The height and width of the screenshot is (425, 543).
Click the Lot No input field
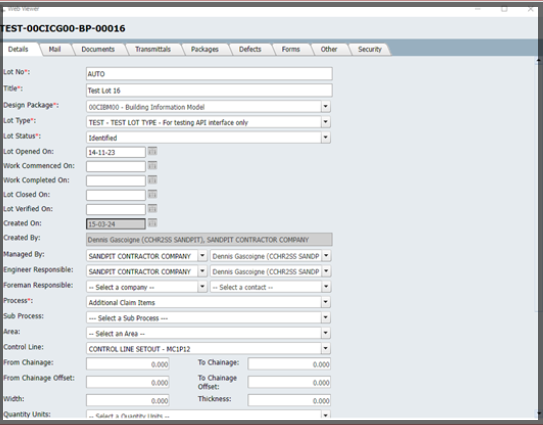pyautogui.click(x=209, y=74)
